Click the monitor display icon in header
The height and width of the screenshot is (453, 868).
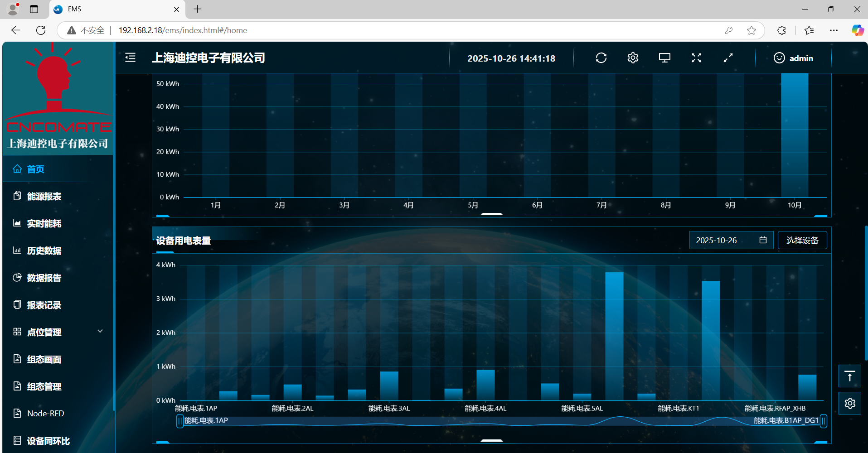664,58
